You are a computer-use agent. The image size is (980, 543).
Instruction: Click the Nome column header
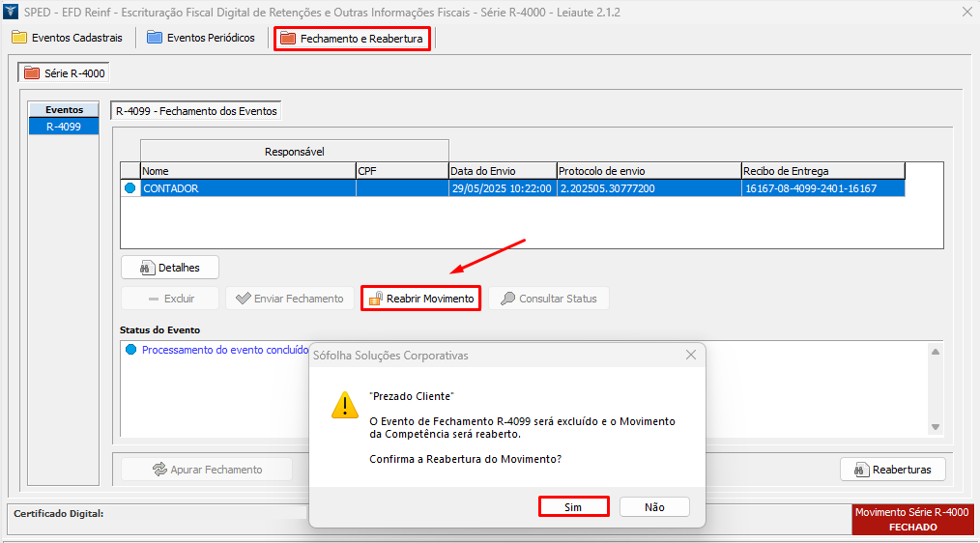[x=247, y=171]
